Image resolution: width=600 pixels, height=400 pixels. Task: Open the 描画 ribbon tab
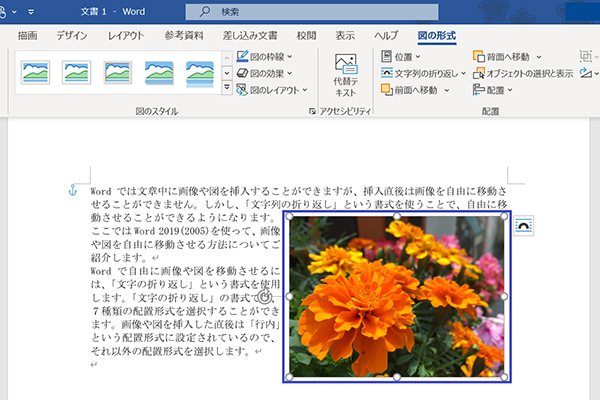[27, 36]
